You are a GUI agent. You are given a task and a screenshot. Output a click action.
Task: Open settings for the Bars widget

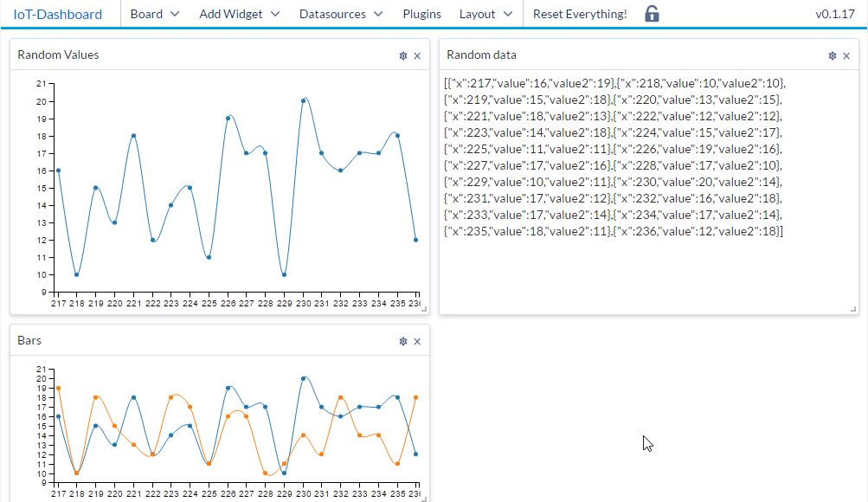coord(403,341)
